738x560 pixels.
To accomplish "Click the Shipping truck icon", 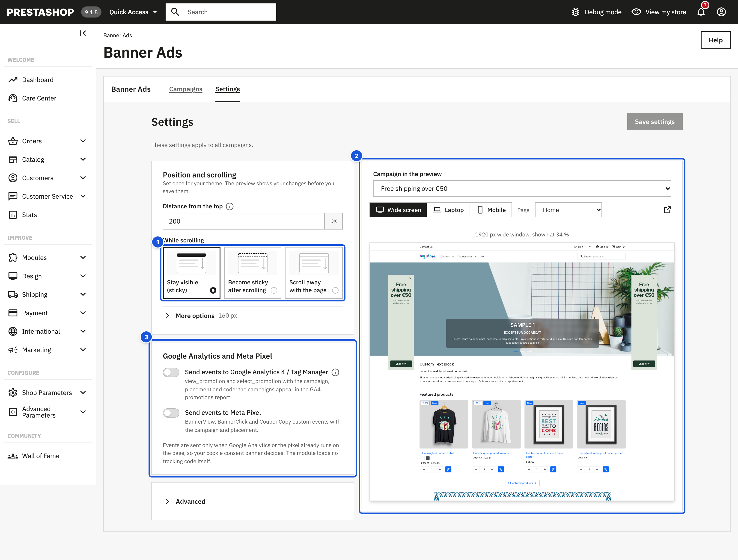I will 13,295.
